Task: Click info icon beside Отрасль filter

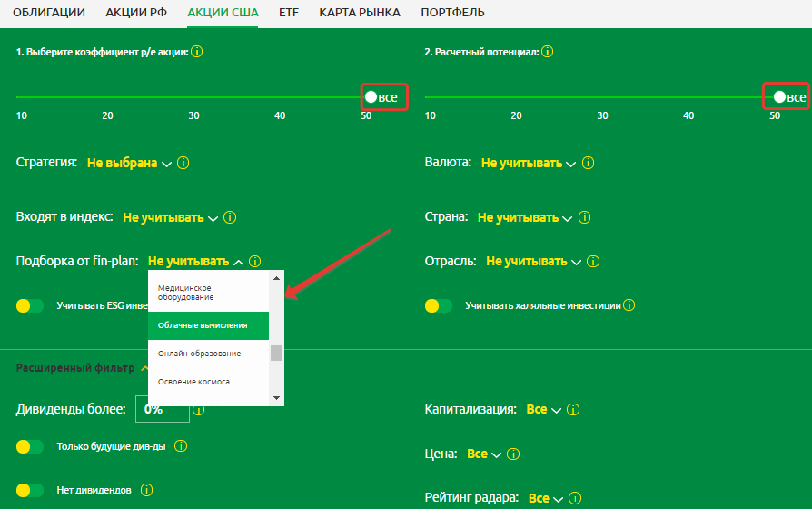Action: [593, 262]
